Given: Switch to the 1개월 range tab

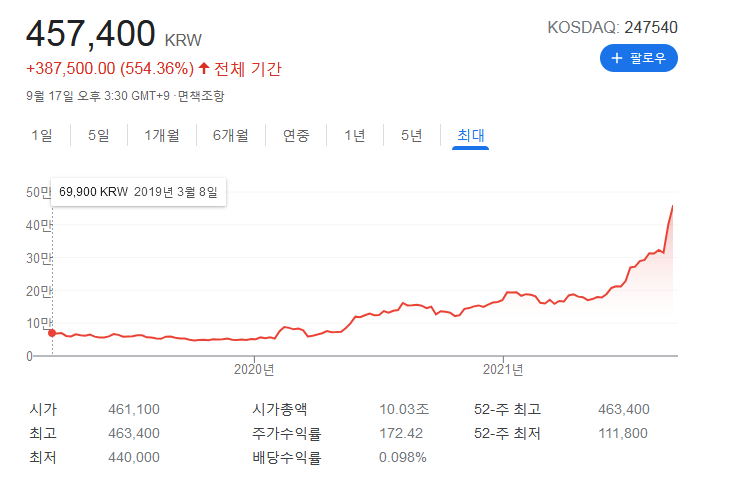Looking at the screenshot, I should [x=161, y=135].
